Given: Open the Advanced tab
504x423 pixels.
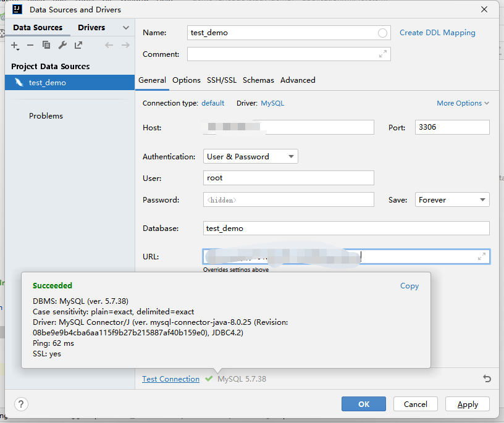Looking at the screenshot, I should tap(298, 80).
